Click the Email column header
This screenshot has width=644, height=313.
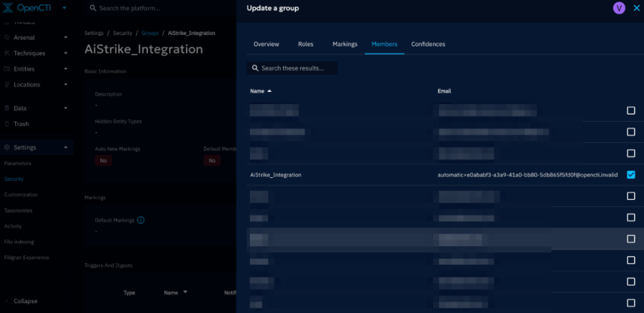click(444, 91)
